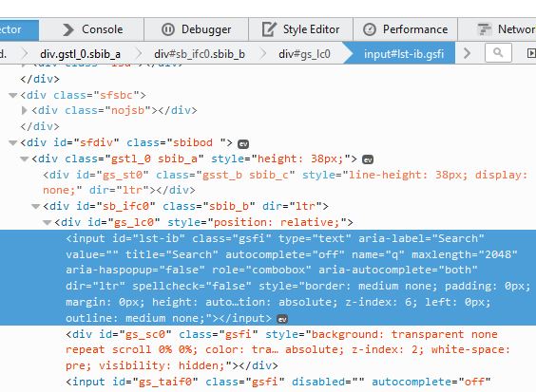Select breadcrumb input#lst-ib.gsfi

pyautogui.click(x=403, y=54)
